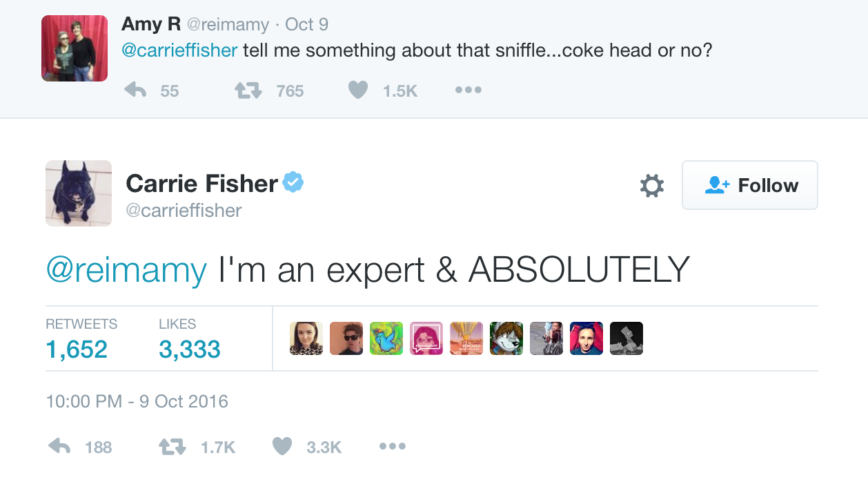The height and width of the screenshot is (500, 868).
Task: Open more options below the main tweet
Action: click(x=392, y=447)
